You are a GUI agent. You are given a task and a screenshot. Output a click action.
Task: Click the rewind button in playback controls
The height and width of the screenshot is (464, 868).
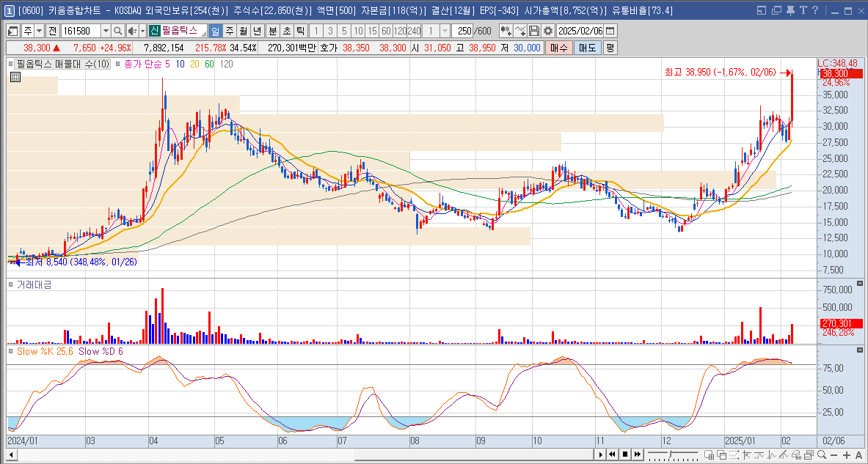click(613, 454)
